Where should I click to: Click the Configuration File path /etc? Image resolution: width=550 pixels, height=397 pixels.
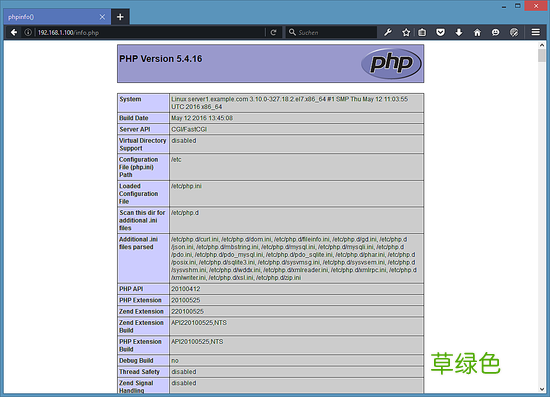[x=176, y=160]
